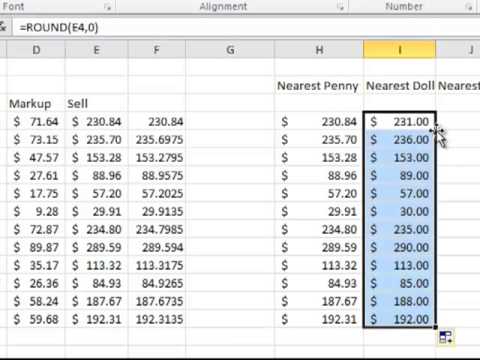The width and height of the screenshot is (480, 360).
Task: Select the Nearest Penny heading cell
Action: point(319,86)
